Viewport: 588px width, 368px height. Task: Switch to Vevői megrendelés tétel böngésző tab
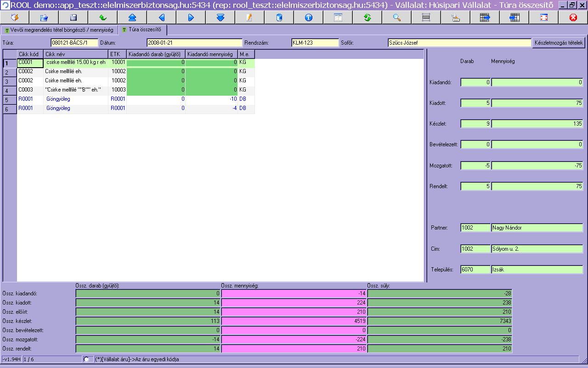tap(59, 30)
